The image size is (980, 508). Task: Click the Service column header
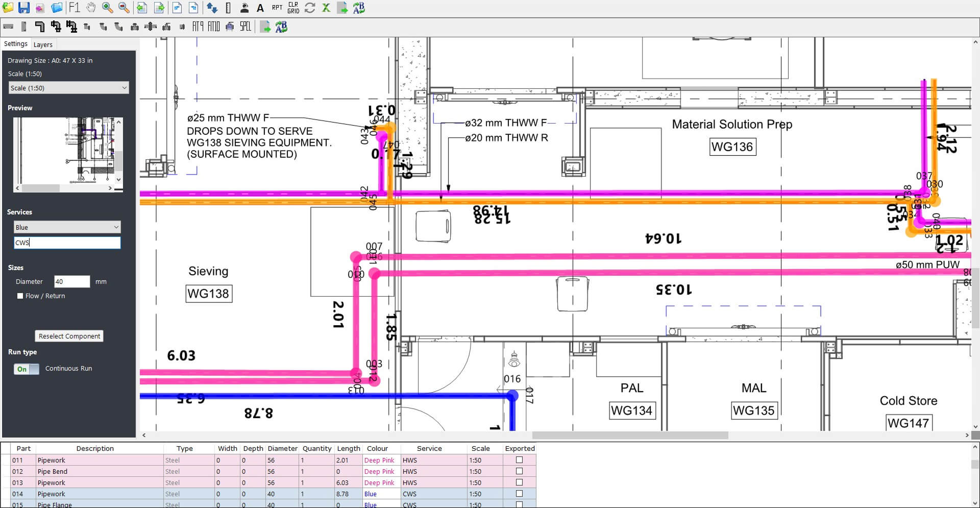(429, 448)
